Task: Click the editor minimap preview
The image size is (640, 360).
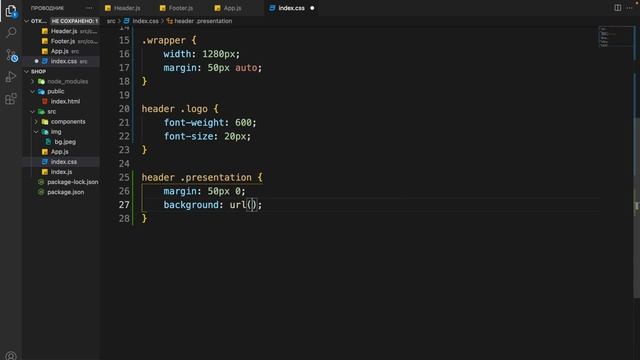Action: coord(616,38)
